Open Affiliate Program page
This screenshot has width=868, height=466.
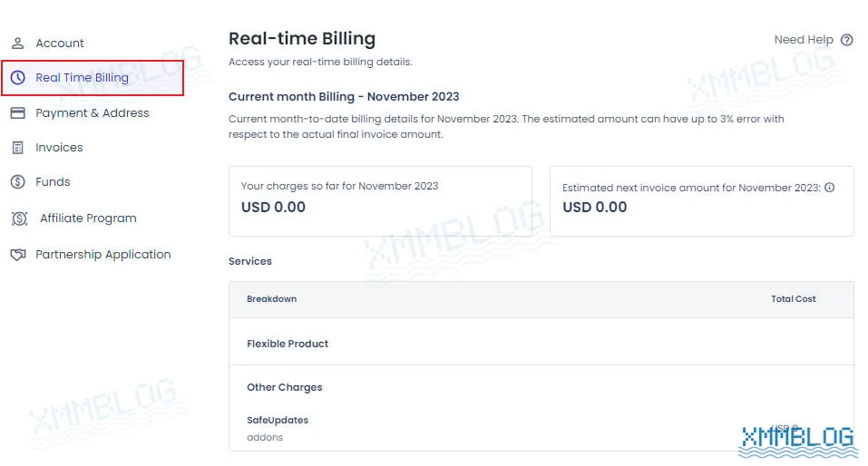tap(88, 218)
